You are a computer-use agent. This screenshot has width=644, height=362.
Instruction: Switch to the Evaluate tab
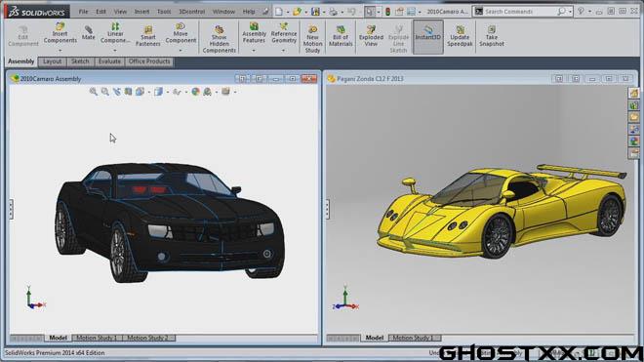click(109, 61)
